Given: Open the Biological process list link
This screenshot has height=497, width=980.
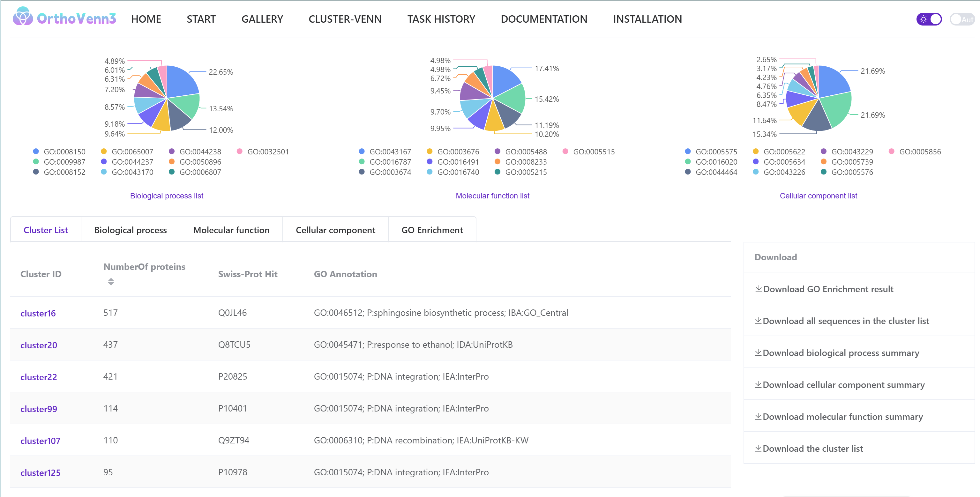Looking at the screenshot, I should (166, 196).
